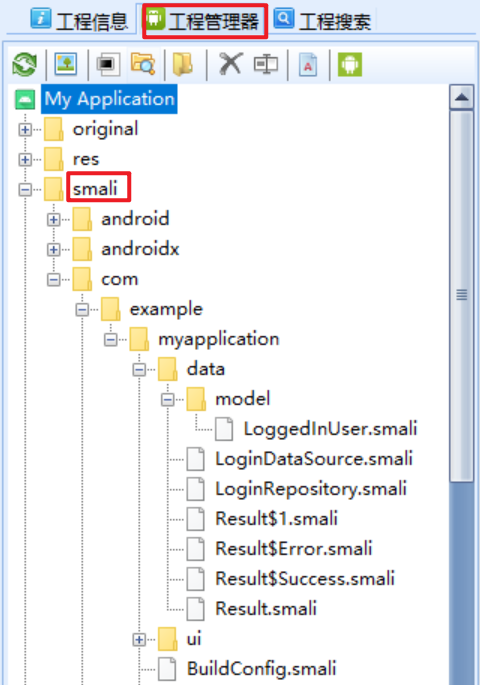Click the green Android robot toolbar icon
480x685 pixels.
coord(350,64)
